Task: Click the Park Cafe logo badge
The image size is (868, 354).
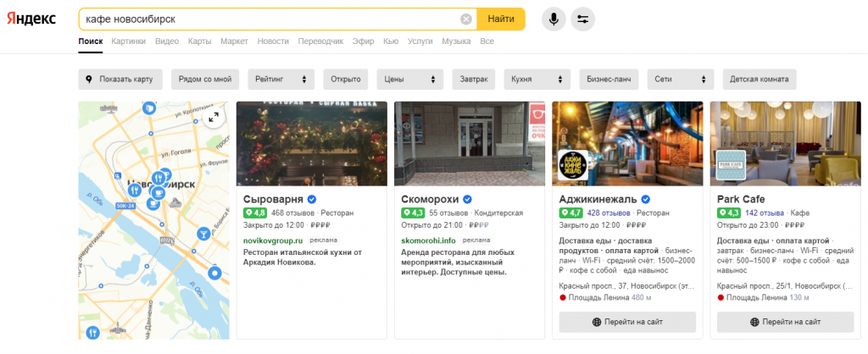Action: (731, 164)
